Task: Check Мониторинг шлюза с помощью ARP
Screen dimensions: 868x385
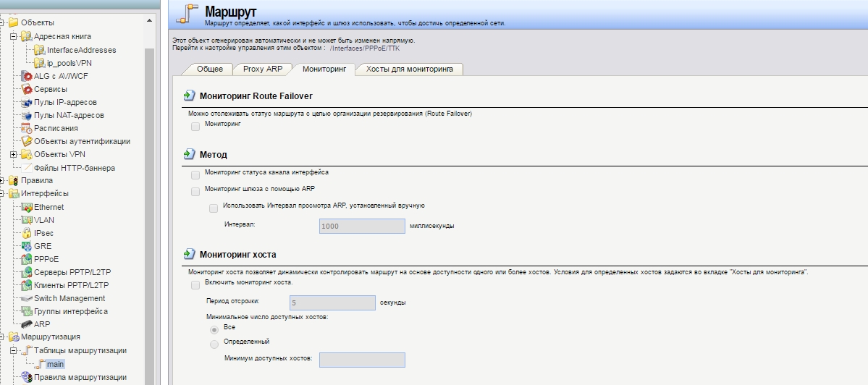Action: coord(195,192)
